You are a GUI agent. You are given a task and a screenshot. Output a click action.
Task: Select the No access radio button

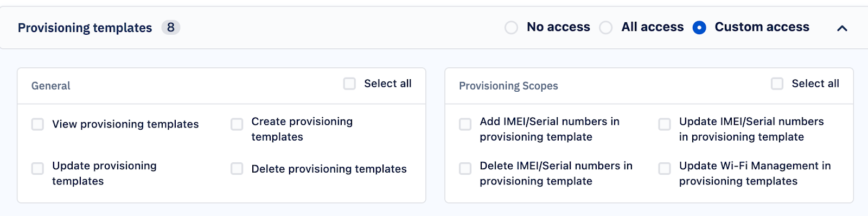[511, 28]
